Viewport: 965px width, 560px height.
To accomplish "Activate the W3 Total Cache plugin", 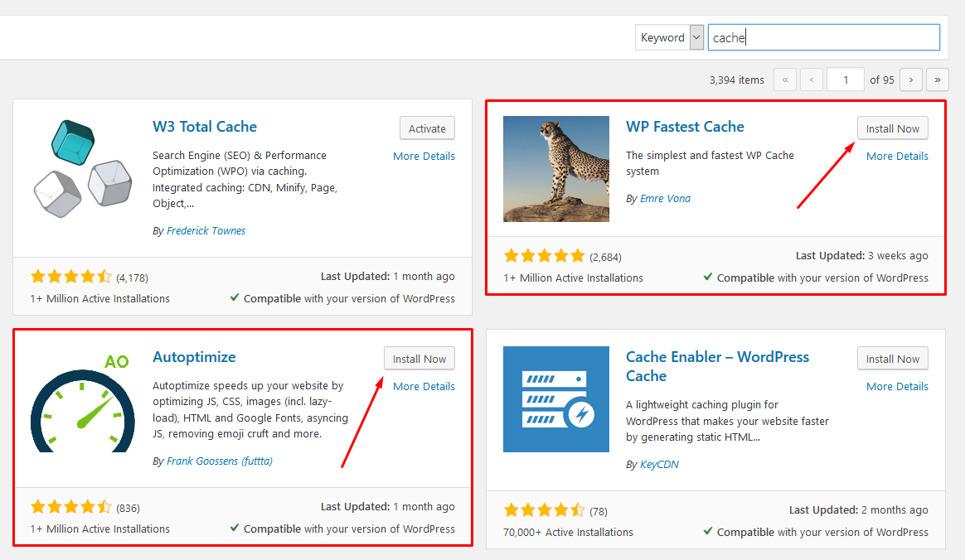I will pyautogui.click(x=427, y=128).
